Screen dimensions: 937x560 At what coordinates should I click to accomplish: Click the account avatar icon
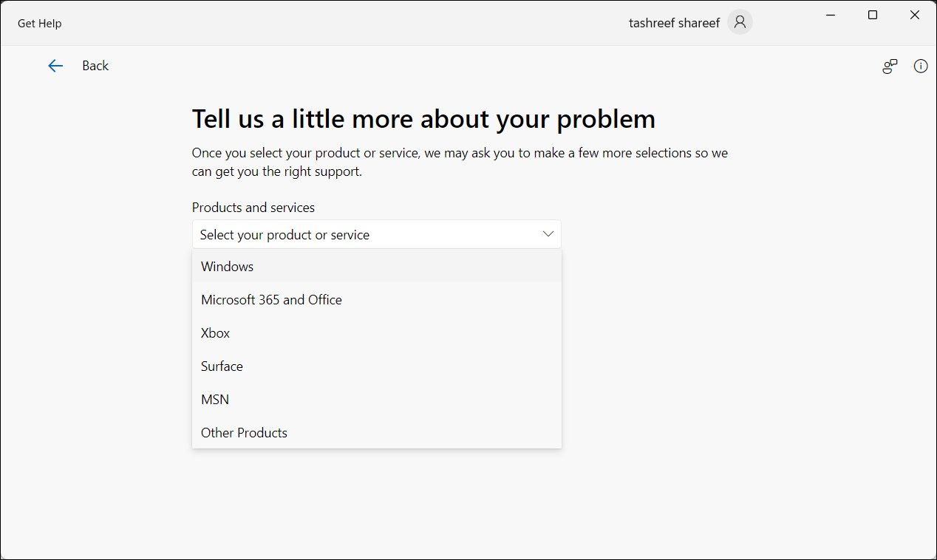739,22
